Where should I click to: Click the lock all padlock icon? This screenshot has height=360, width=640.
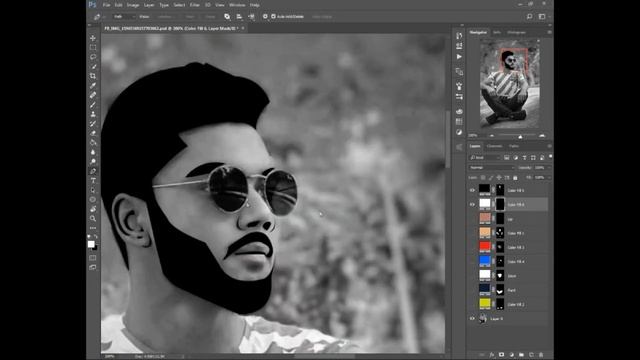(x=515, y=178)
